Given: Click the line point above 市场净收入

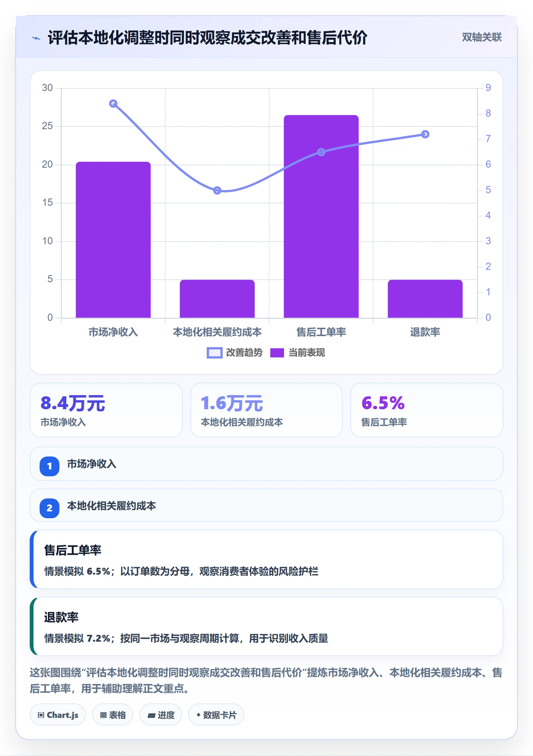Looking at the screenshot, I should click(x=113, y=104).
